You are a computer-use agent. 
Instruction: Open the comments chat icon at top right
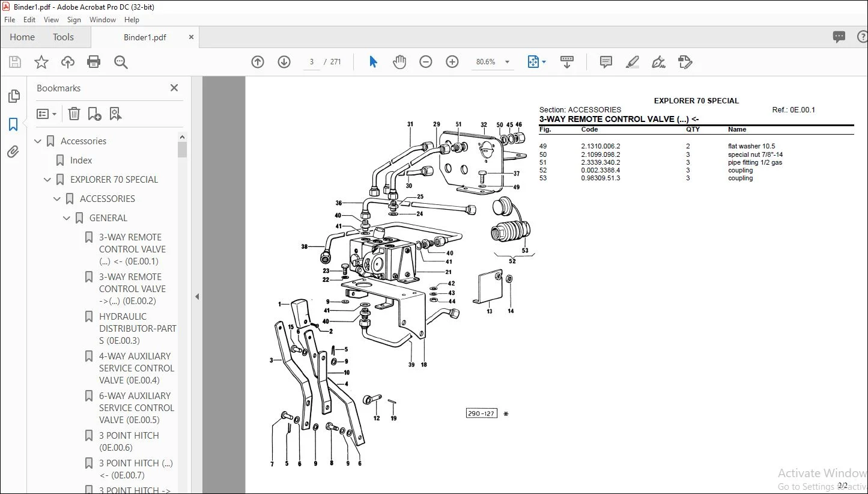pos(839,37)
